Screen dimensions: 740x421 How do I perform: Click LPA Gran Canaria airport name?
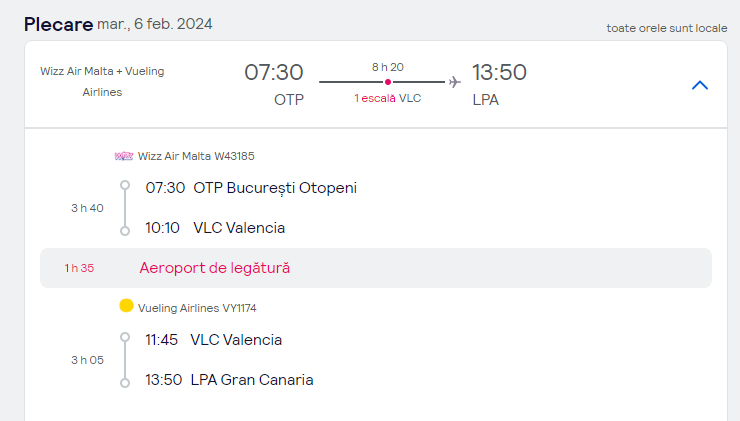252,380
